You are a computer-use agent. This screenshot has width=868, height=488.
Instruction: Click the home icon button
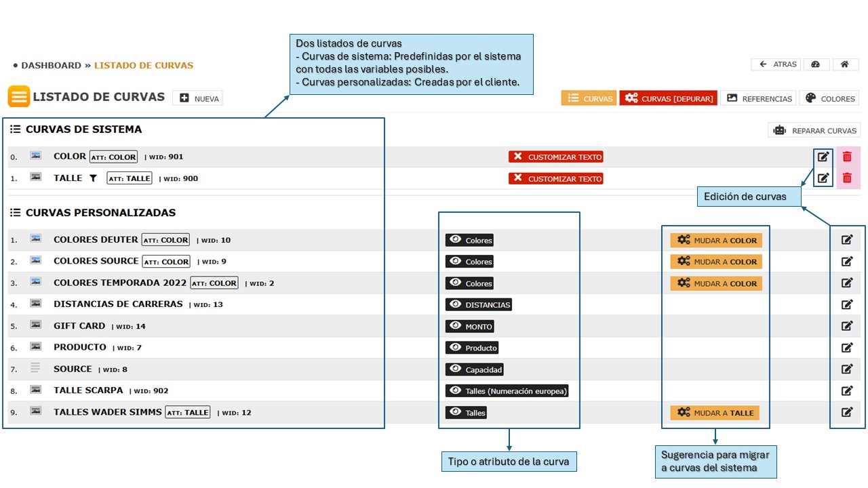point(845,64)
